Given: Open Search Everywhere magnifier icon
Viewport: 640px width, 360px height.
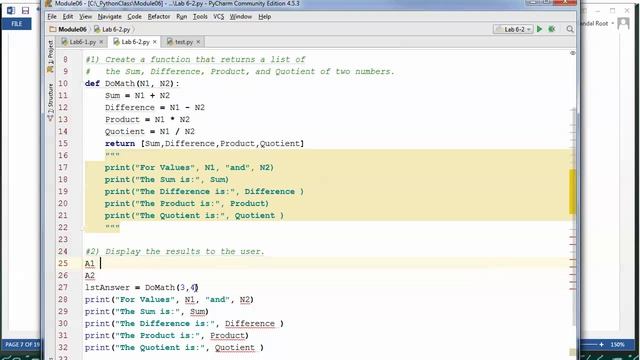Looking at the screenshot, I should pyautogui.click(x=570, y=29).
